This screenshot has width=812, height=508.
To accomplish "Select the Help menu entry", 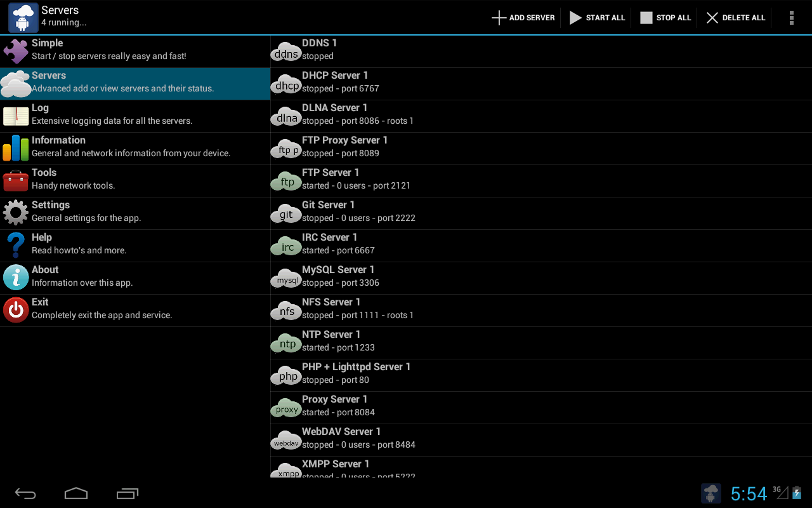I will (135, 245).
